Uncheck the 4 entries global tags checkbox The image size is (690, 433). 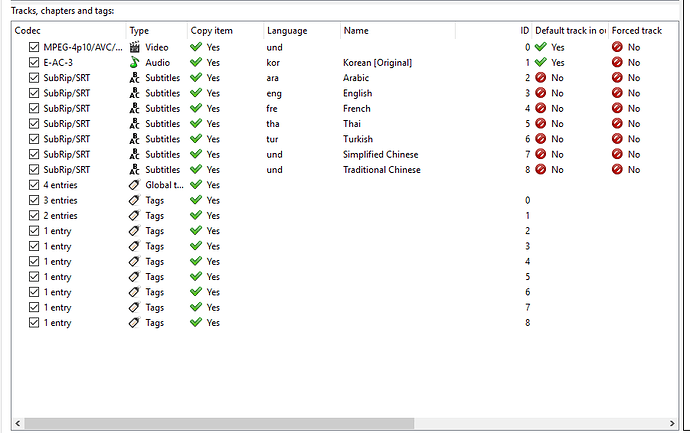point(34,185)
